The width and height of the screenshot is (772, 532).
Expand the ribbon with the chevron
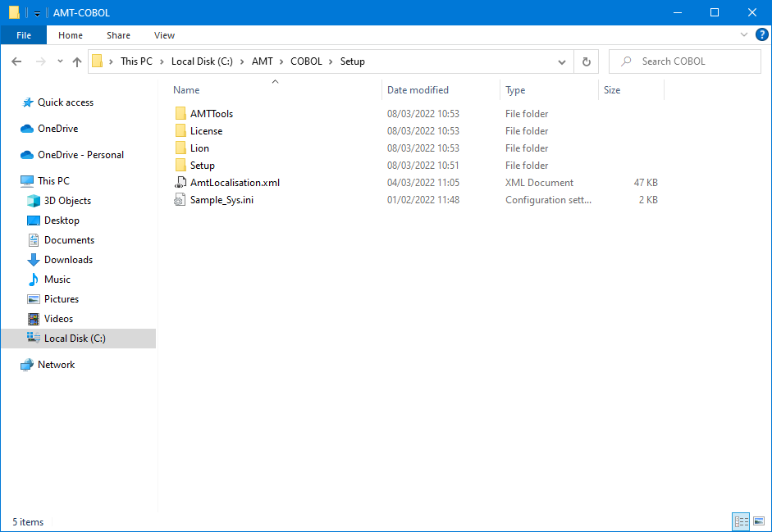click(x=744, y=34)
